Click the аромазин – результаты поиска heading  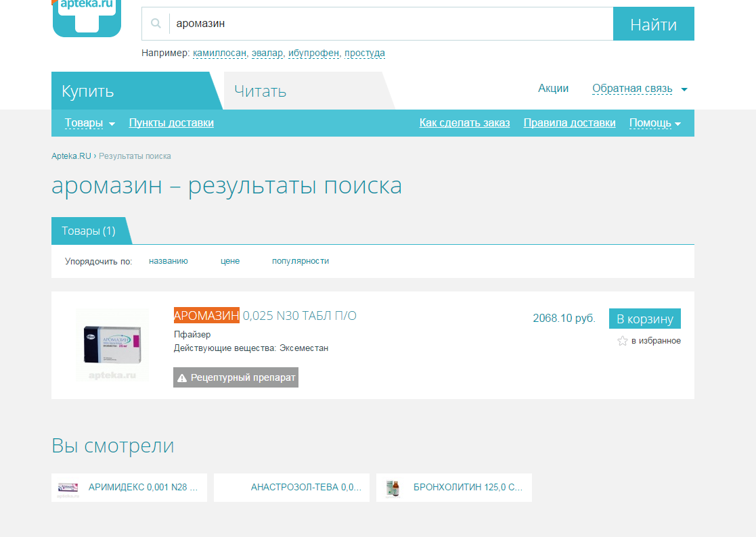click(227, 186)
